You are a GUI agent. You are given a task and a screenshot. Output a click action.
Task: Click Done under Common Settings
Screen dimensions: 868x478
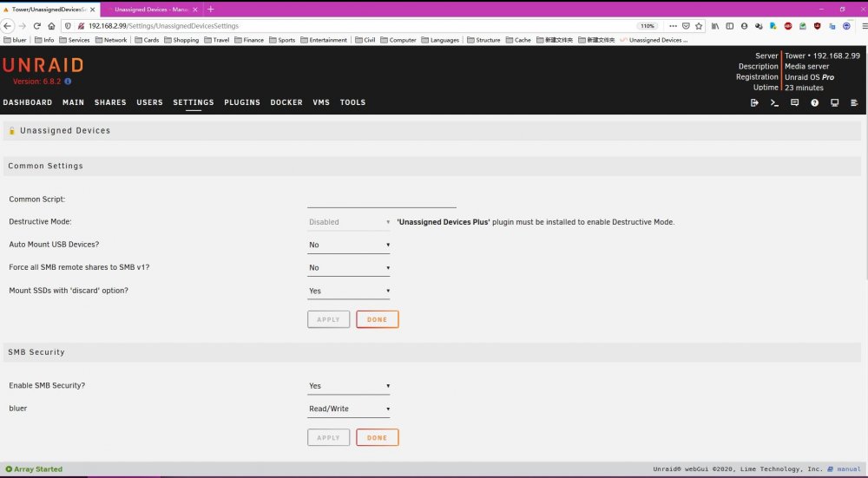pyautogui.click(x=377, y=319)
